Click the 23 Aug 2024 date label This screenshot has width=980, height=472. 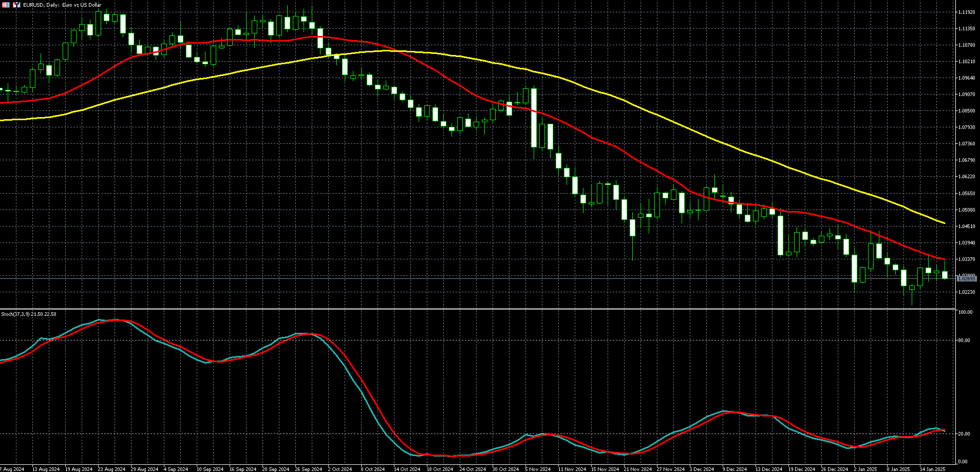pyautogui.click(x=111, y=469)
